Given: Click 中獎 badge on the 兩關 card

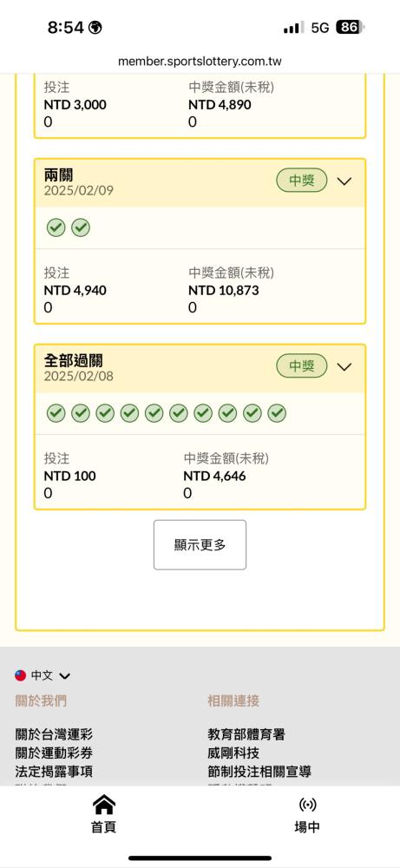Looking at the screenshot, I should [302, 181].
